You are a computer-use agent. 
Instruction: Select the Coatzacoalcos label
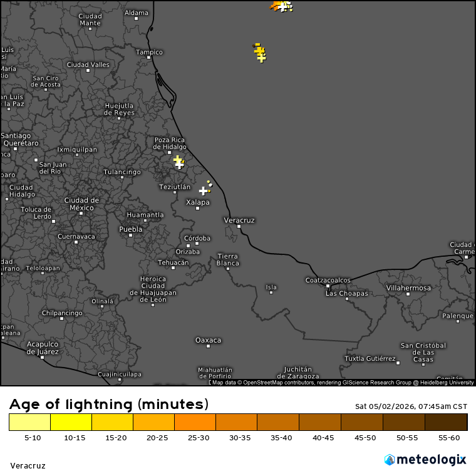[x=328, y=280]
